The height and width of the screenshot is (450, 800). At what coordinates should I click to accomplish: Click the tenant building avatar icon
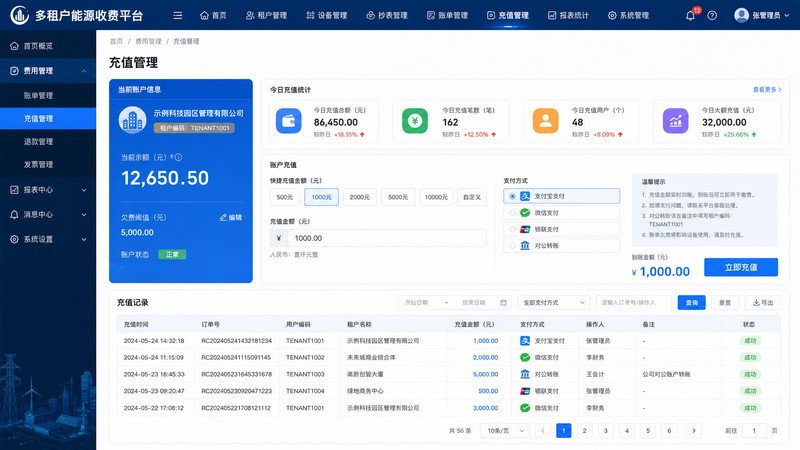point(133,120)
